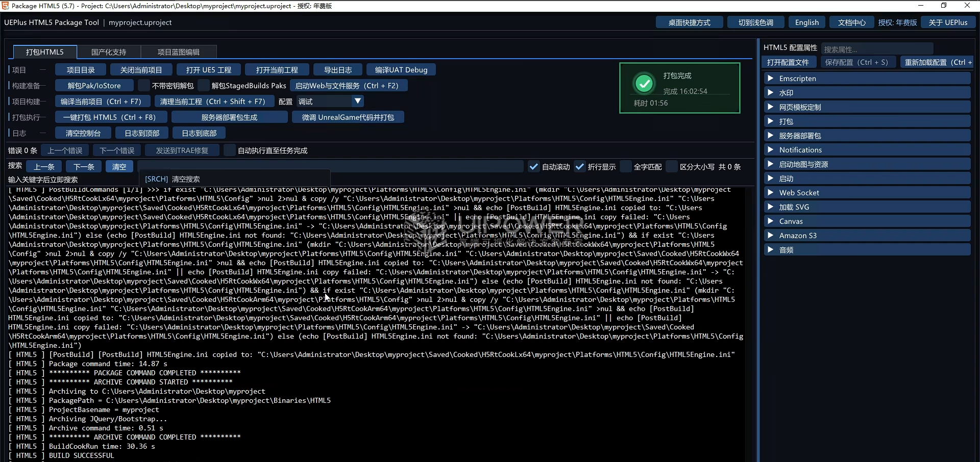Click 服务器部署包生成 button
The image size is (980, 462).
[x=229, y=117]
